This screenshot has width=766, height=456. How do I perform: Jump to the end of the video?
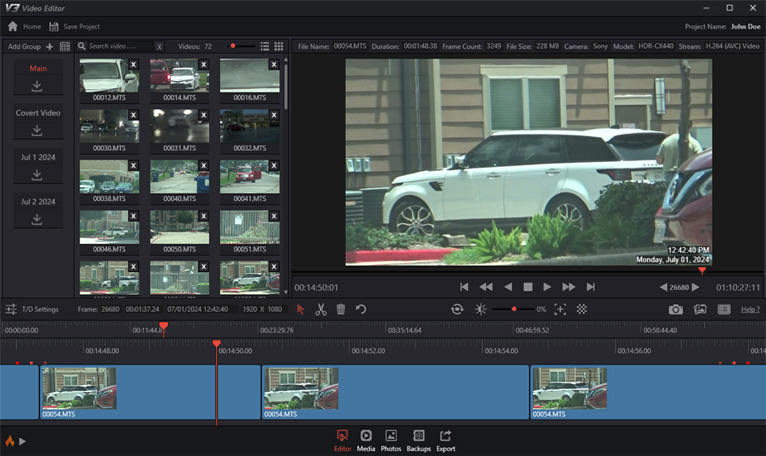(591, 287)
